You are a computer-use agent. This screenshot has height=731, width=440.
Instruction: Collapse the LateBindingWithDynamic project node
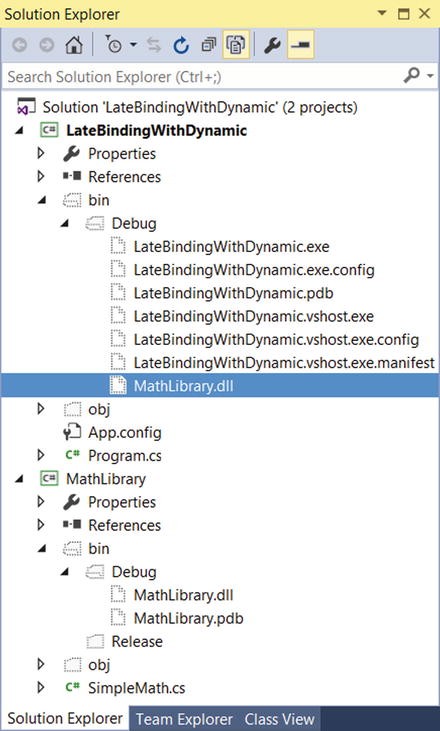click(x=19, y=131)
